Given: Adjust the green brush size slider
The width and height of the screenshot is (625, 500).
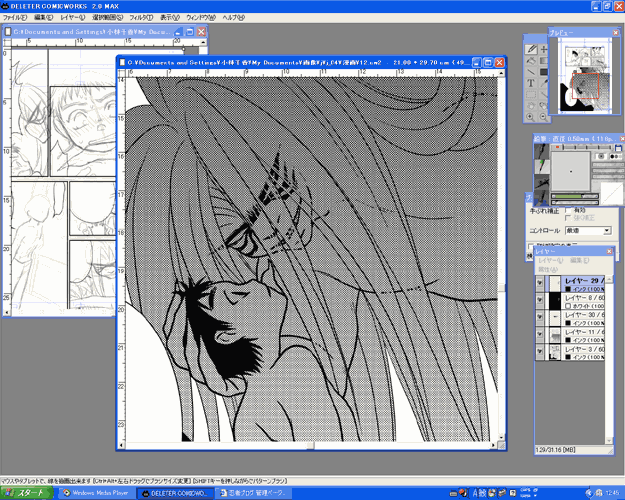Looking at the screenshot, I should point(575,196).
